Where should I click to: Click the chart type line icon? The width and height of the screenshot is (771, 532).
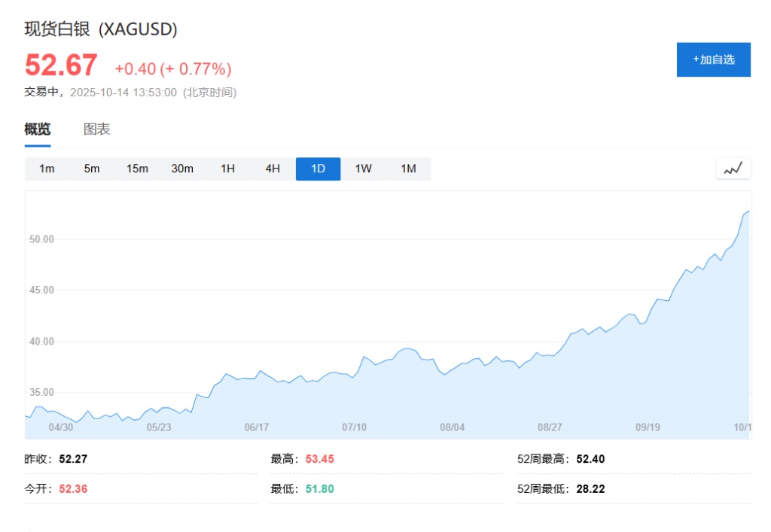click(733, 169)
